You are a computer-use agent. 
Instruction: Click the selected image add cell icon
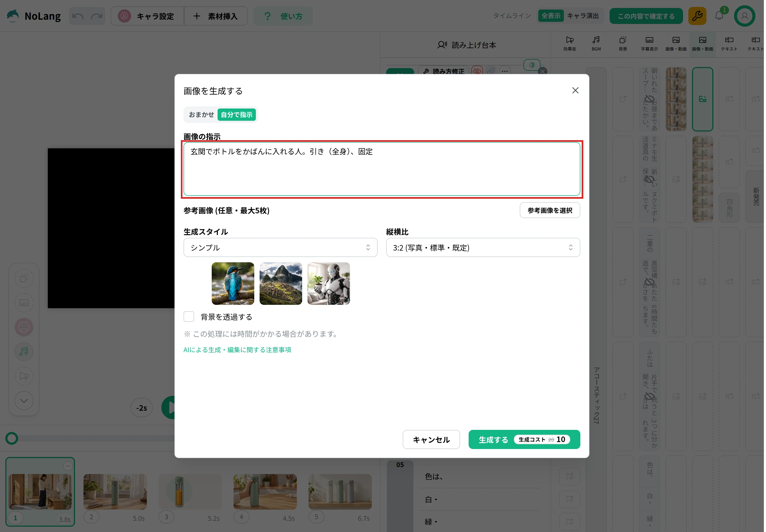[x=702, y=99]
